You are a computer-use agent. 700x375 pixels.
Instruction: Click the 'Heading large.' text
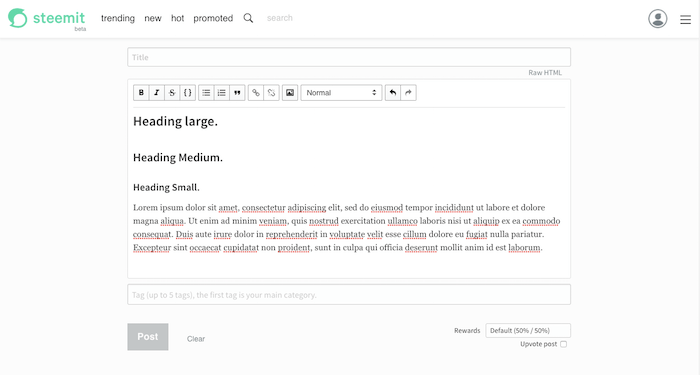coord(175,121)
